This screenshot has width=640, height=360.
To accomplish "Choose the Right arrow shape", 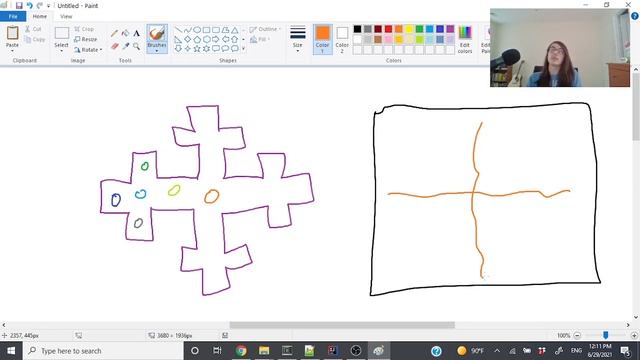I will click(216, 40).
